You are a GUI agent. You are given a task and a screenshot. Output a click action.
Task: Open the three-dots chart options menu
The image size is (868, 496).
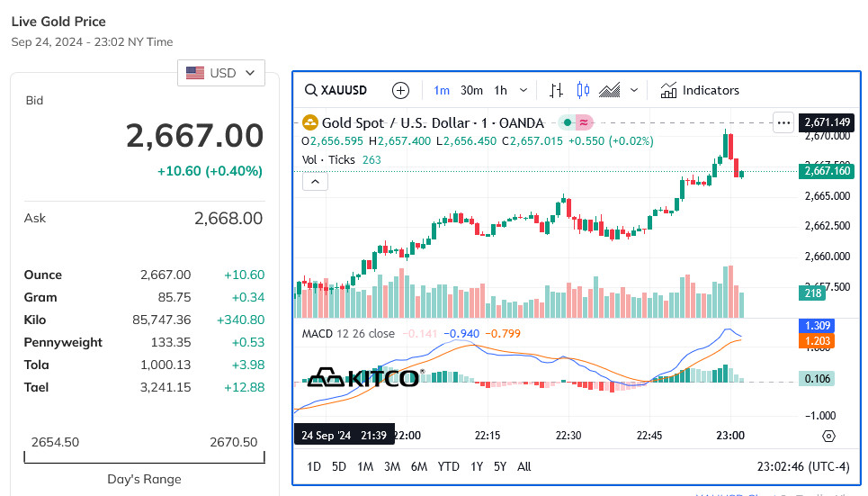[783, 122]
